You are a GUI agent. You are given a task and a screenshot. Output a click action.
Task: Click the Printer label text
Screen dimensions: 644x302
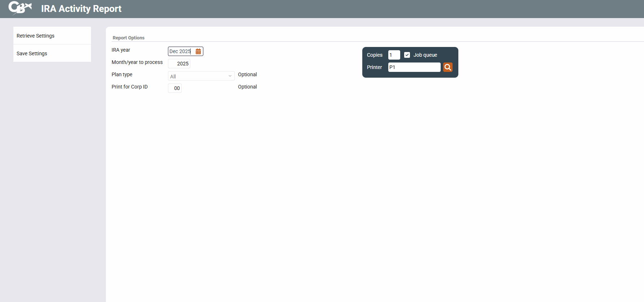[x=374, y=67]
